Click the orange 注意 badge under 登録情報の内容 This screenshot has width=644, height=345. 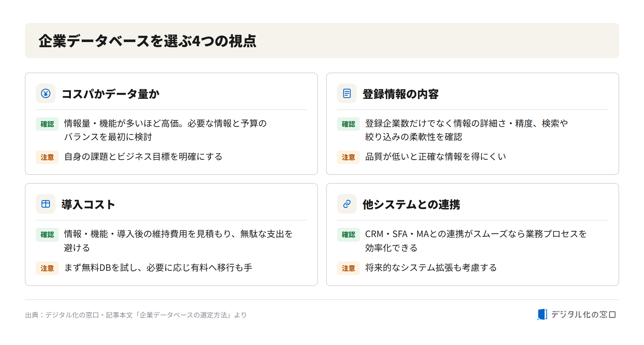(348, 157)
